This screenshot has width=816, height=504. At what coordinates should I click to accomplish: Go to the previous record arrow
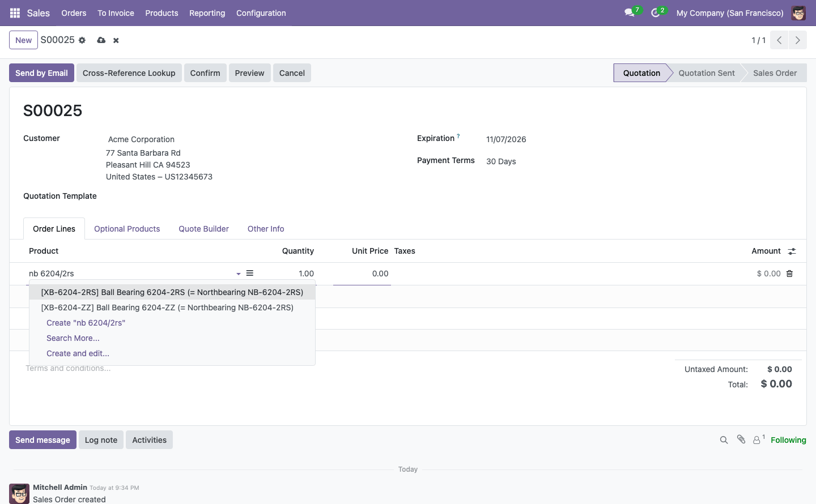(x=779, y=40)
